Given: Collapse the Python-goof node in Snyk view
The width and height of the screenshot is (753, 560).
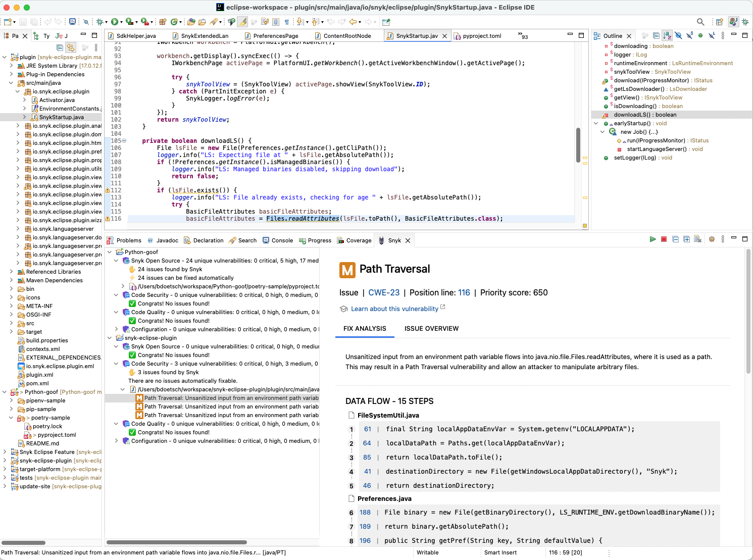Looking at the screenshot, I should point(110,252).
